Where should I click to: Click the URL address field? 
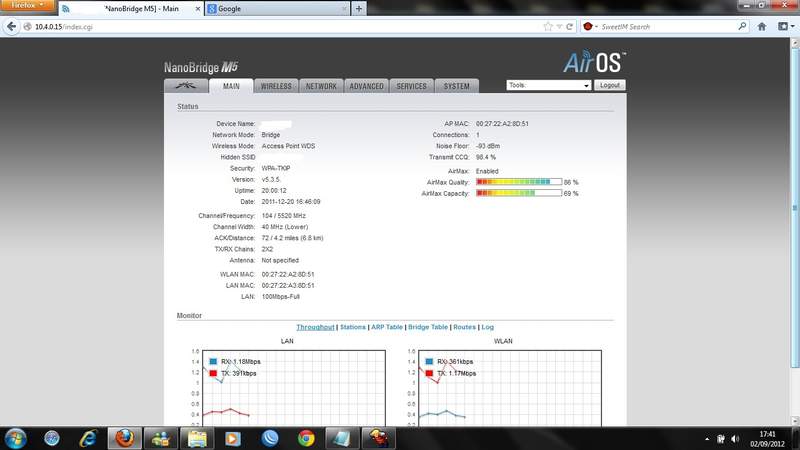tap(286, 27)
